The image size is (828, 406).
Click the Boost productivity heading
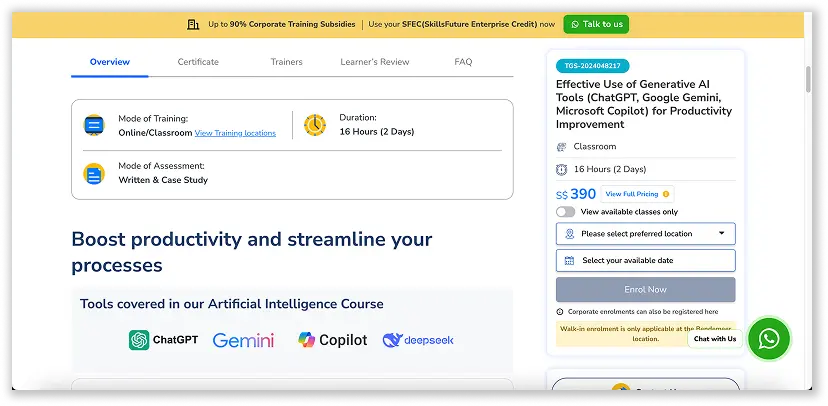click(252, 252)
